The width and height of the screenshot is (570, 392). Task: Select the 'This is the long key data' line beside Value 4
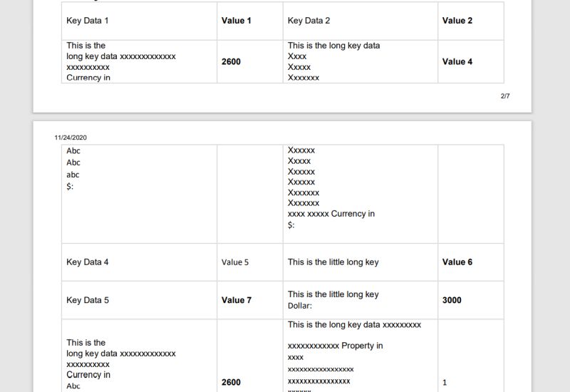[333, 46]
